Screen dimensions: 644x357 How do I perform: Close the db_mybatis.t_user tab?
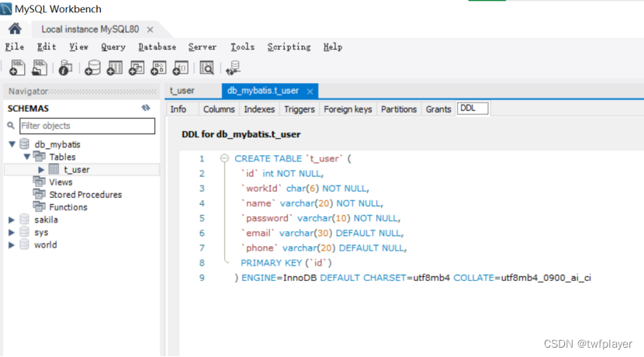pos(310,92)
